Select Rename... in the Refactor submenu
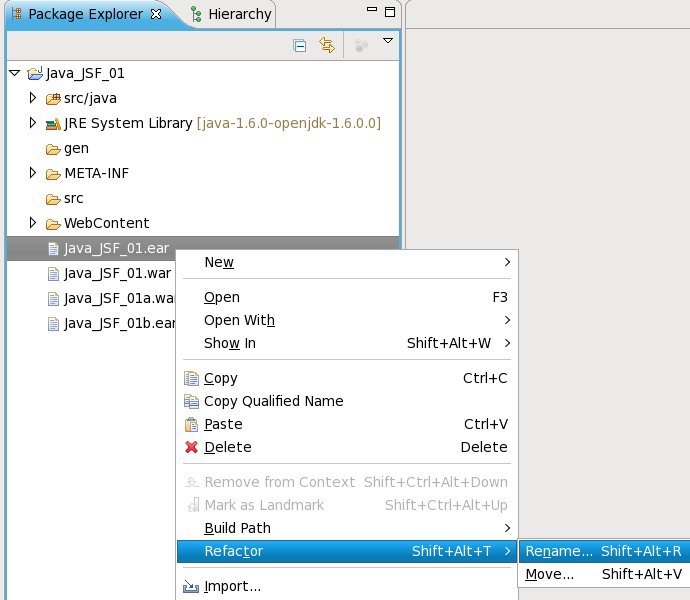The width and height of the screenshot is (690, 600). 559,551
